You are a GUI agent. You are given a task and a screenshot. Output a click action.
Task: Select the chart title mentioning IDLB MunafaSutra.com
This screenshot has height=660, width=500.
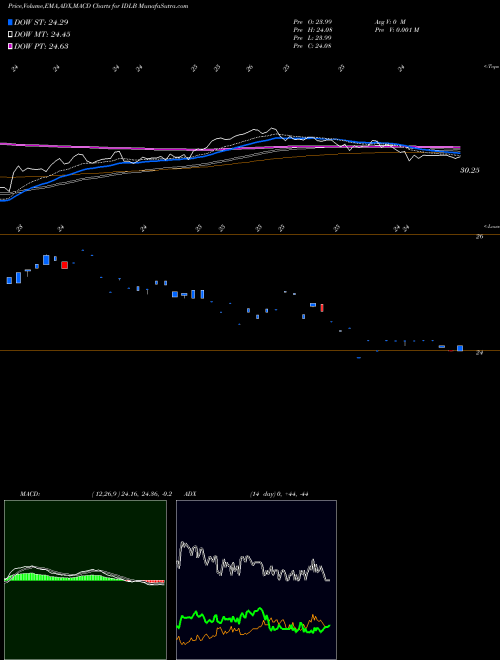click(x=98, y=6)
